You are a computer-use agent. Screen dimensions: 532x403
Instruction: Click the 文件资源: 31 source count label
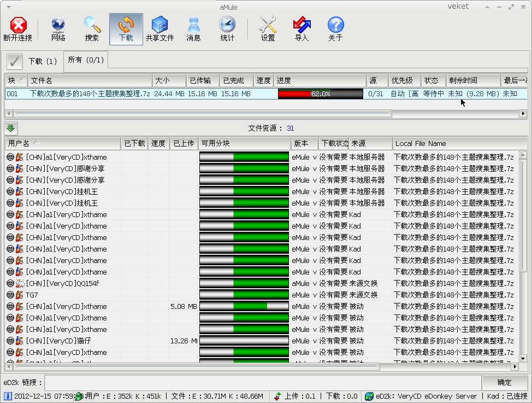tap(271, 128)
